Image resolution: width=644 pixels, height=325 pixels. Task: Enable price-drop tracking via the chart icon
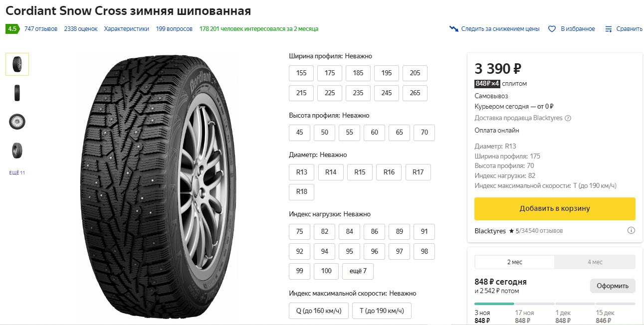click(x=453, y=29)
